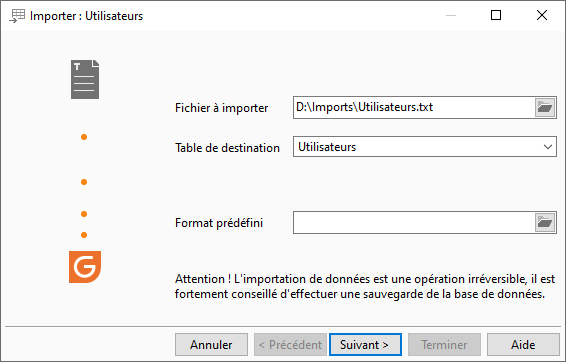Open the file browser for Fichier à importer
The image size is (566, 362).
(x=545, y=108)
